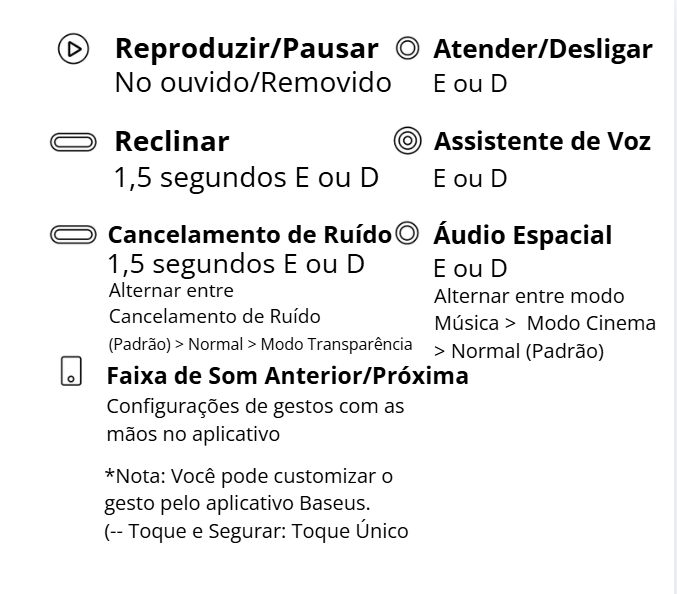Click the play icon beside Reproduzir/Pausar
Viewport: 677px width, 594px height.
pyautogui.click(x=72, y=49)
